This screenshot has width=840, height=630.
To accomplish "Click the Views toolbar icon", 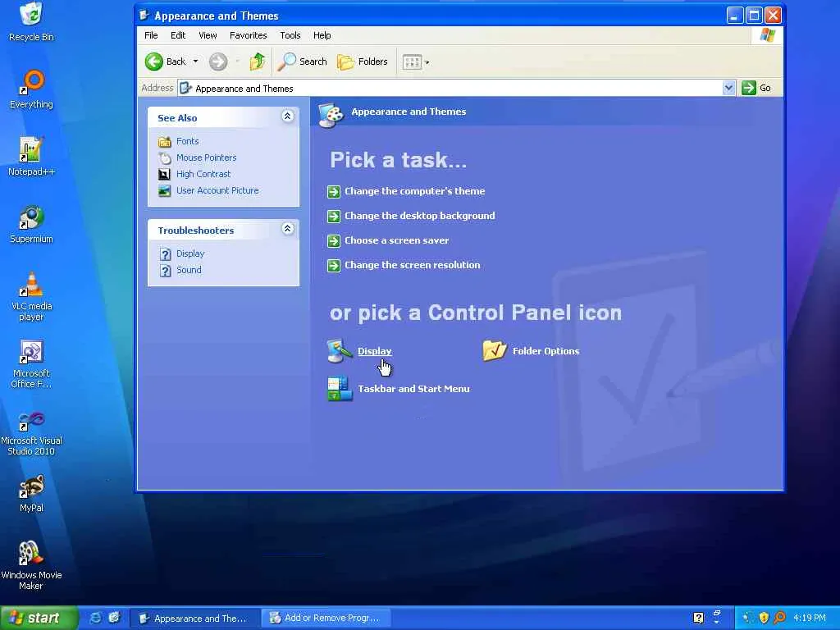I will coord(412,62).
